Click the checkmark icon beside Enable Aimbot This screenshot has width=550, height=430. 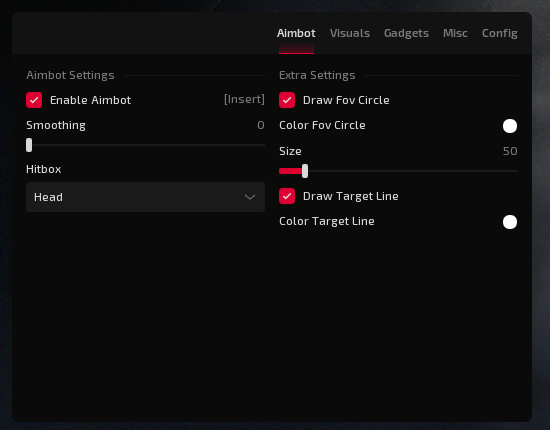34,100
